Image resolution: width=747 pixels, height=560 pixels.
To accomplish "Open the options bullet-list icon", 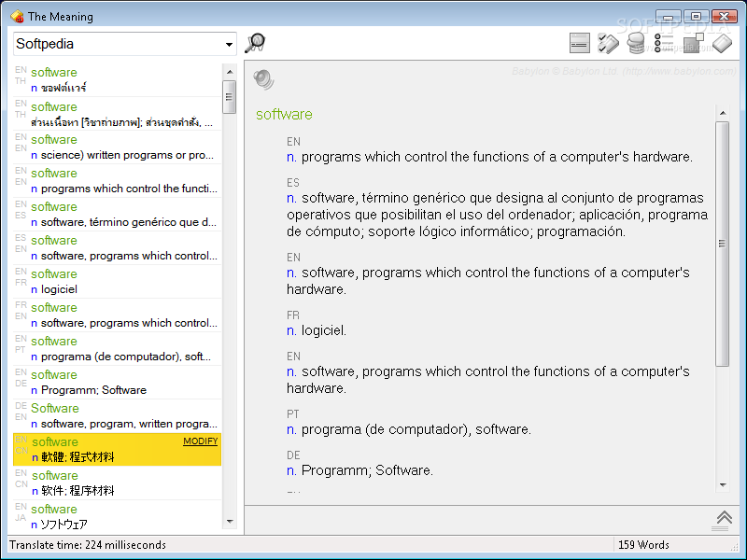I will (664, 43).
